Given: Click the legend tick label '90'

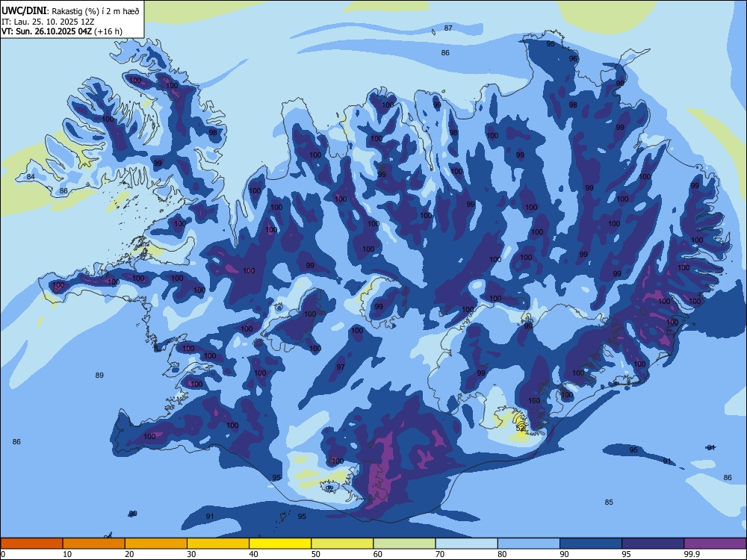Looking at the screenshot, I should point(564,554).
